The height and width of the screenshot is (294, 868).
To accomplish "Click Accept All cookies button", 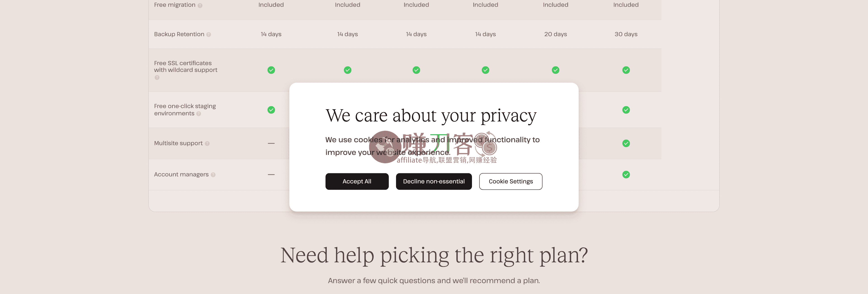I will [x=357, y=181].
